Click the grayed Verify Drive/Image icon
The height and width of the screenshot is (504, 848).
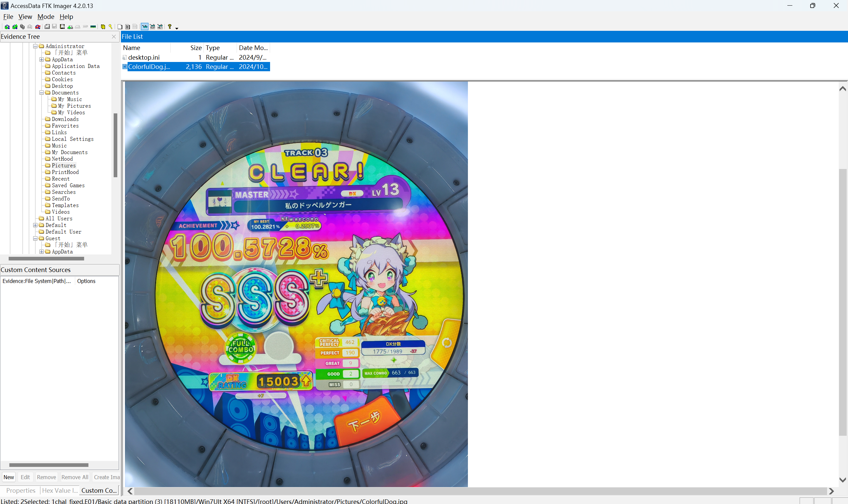(85, 27)
